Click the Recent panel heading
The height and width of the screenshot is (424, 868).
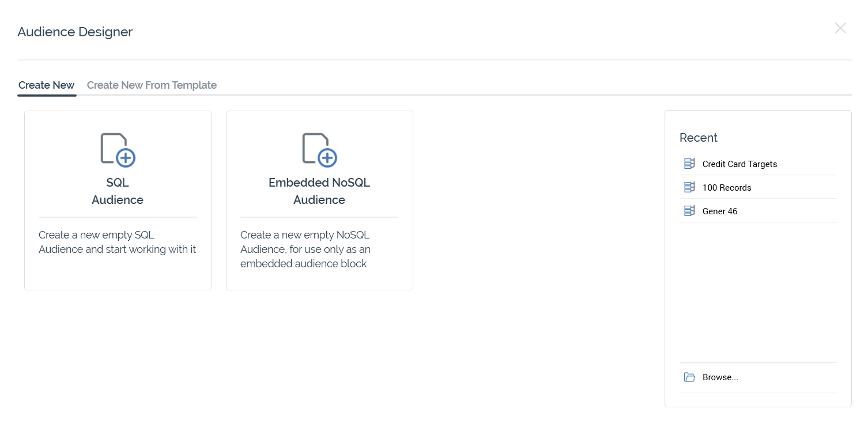click(x=699, y=138)
